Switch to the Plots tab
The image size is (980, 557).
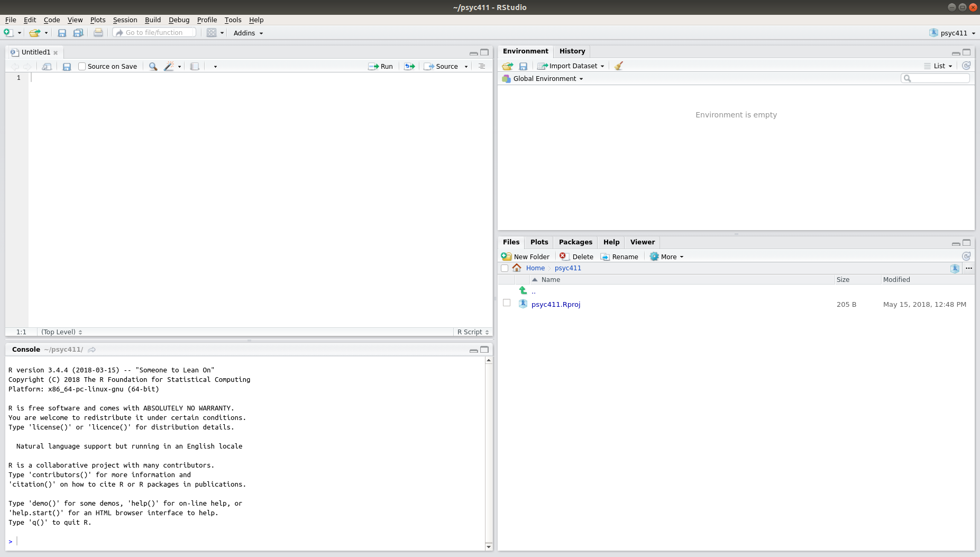[539, 242]
